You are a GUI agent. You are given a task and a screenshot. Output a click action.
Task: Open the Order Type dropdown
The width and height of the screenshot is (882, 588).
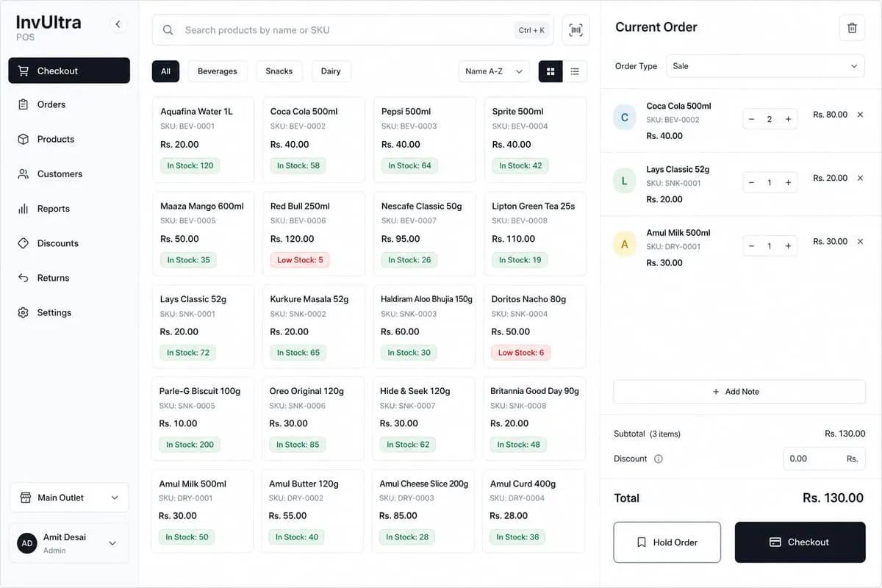tap(766, 66)
